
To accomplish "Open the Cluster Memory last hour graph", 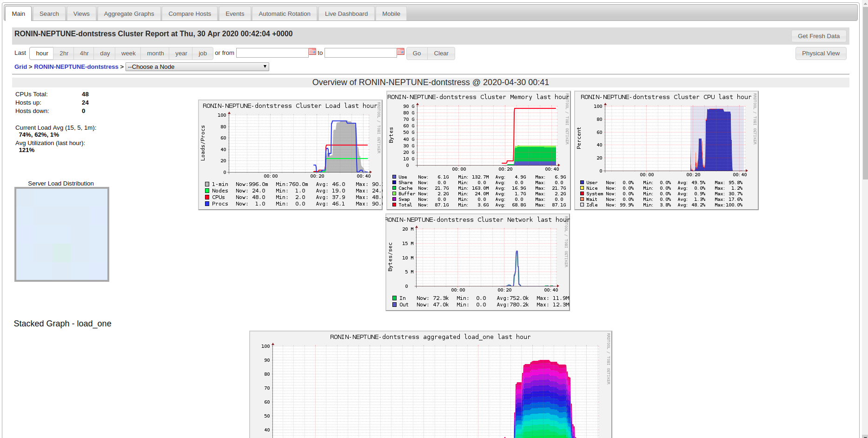I will tap(478, 150).
